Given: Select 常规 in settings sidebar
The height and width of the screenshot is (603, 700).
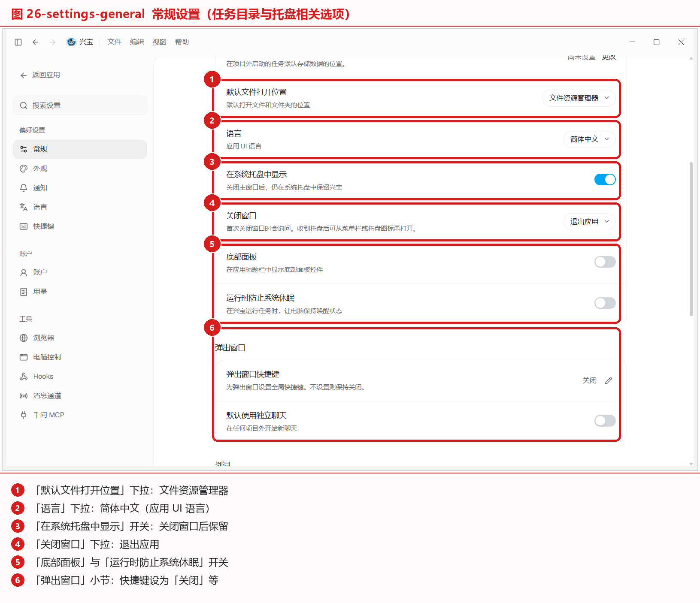Looking at the screenshot, I should pyautogui.click(x=80, y=149).
